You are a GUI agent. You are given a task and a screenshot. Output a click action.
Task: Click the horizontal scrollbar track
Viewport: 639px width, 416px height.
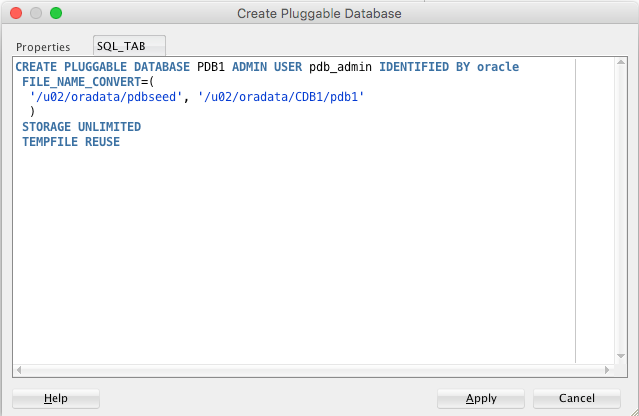tap(300, 371)
